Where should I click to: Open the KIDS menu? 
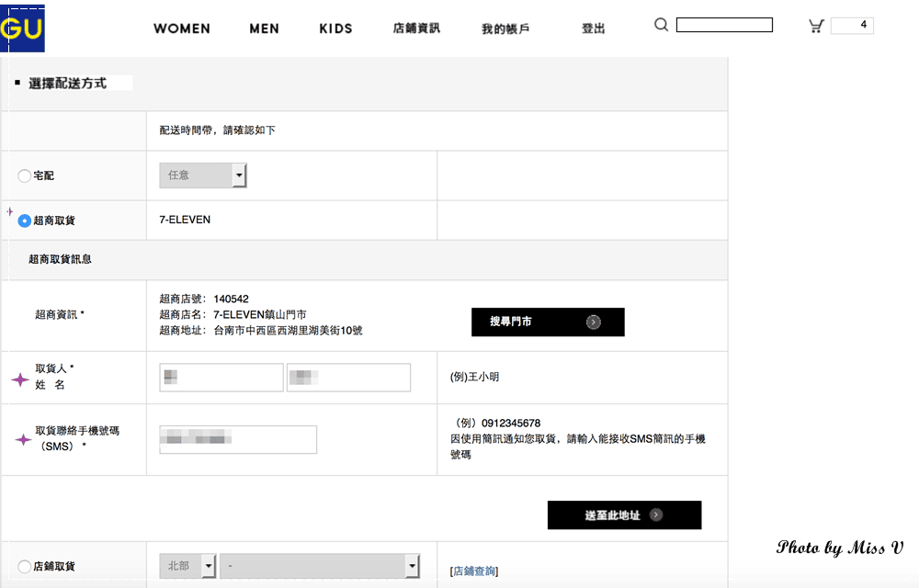(x=335, y=28)
